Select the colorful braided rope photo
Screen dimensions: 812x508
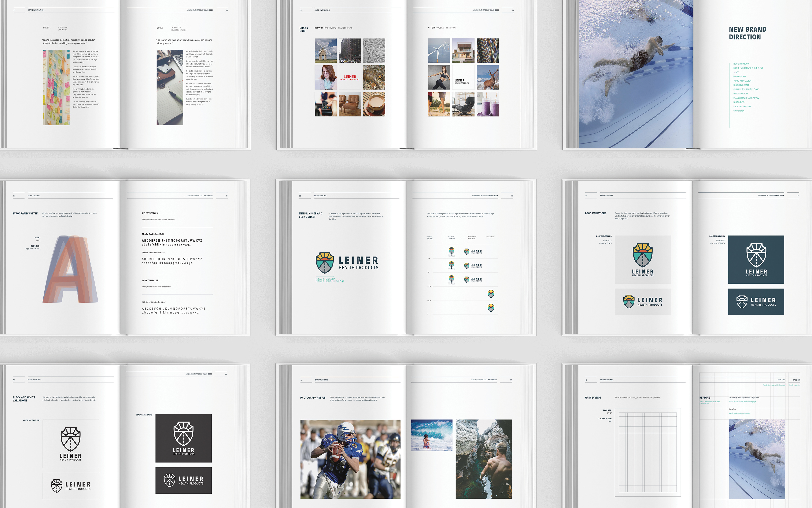click(x=488, y=50)
